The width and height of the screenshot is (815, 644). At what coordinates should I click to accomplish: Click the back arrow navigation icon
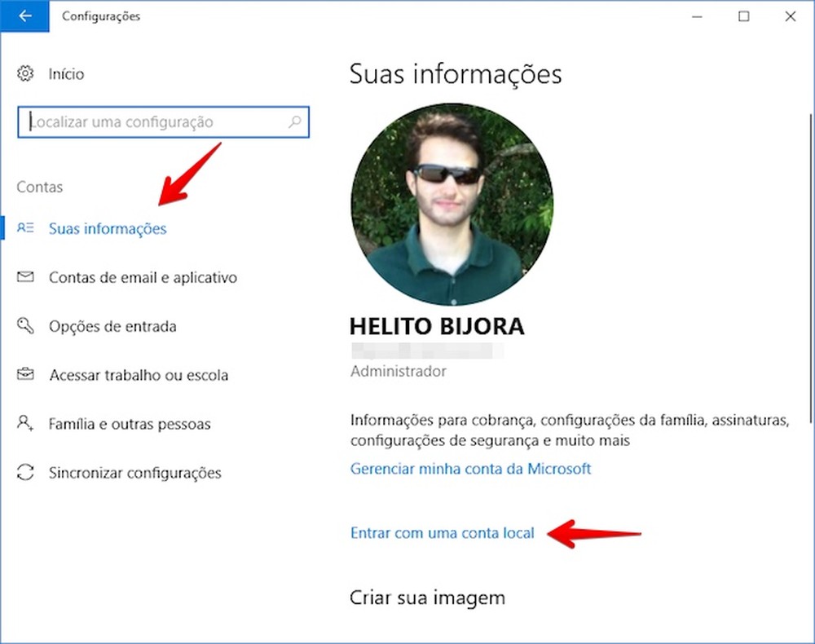point(24,15)
